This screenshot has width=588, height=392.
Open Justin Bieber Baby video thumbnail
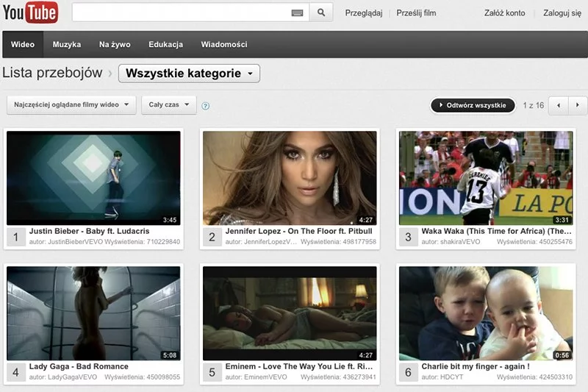pos(93,178)
